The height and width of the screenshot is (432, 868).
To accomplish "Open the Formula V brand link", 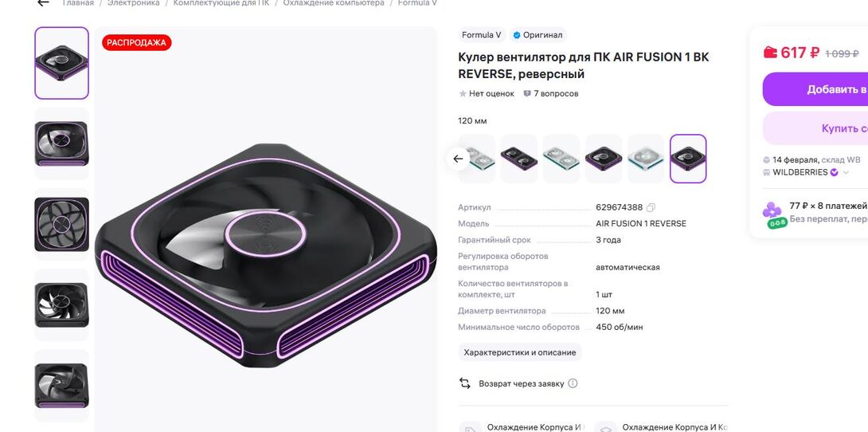I will click(x=482, y=35).
